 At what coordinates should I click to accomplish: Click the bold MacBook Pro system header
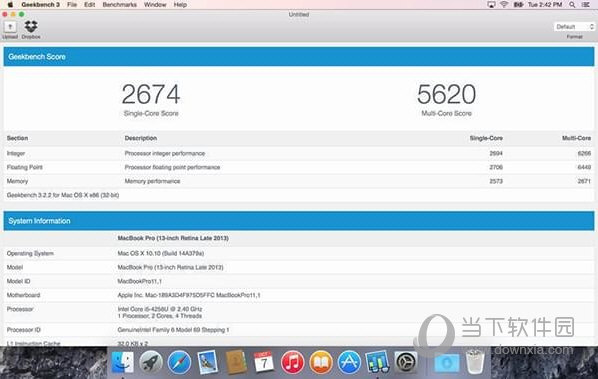(173, 238)
